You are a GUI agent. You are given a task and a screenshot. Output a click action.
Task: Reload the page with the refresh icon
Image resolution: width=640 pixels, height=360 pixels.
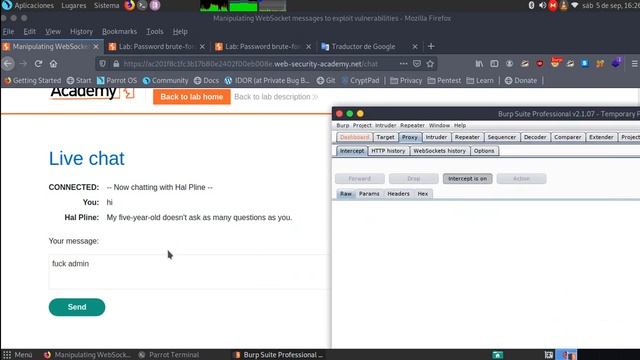click(38, 64)
